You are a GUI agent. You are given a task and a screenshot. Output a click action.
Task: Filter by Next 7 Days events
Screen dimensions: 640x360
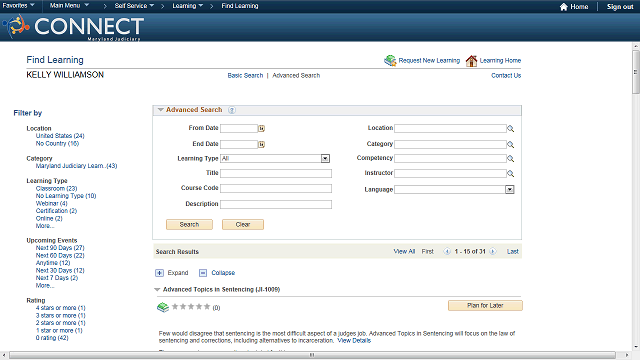pyautogui.click(x=57, y=278)
